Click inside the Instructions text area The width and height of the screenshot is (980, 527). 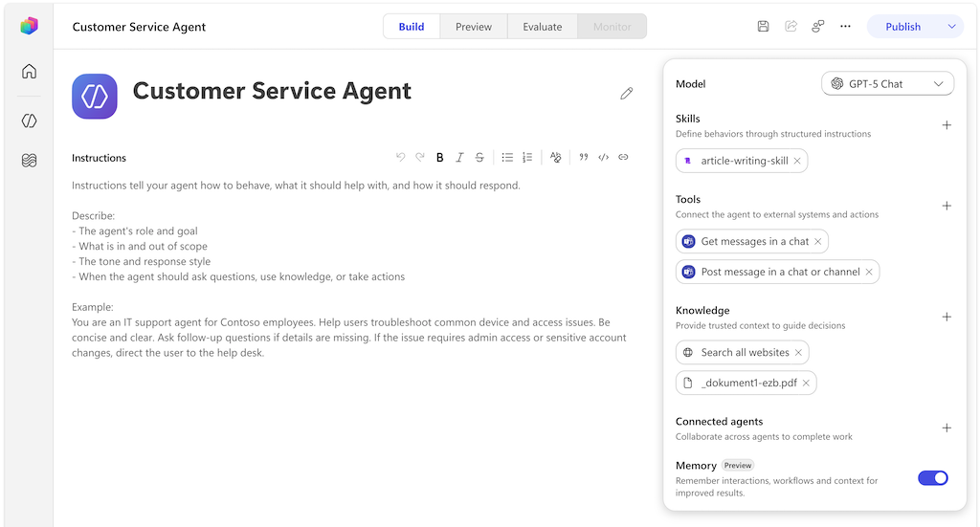coord(352,269)
